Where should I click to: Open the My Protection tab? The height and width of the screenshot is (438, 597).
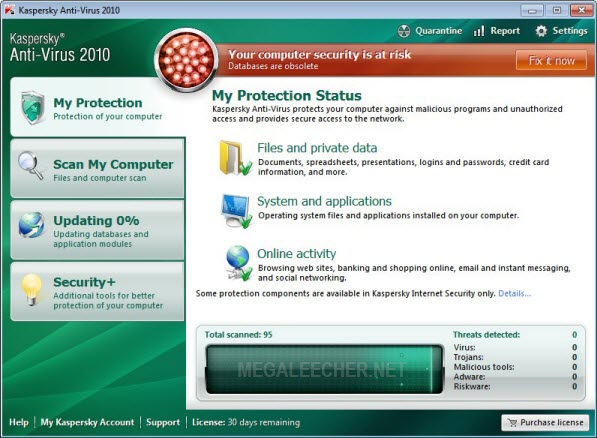click(97, 107)
